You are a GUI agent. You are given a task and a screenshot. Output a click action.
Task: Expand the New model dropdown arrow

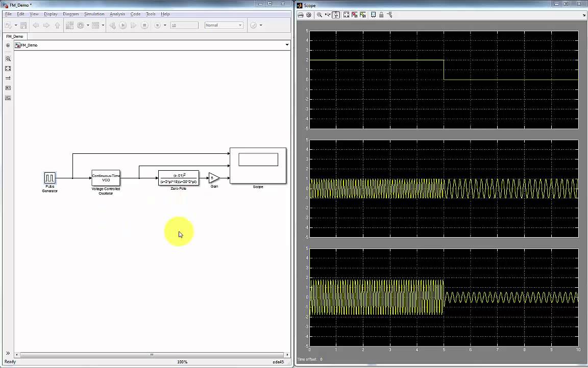[x=15, y=25]
